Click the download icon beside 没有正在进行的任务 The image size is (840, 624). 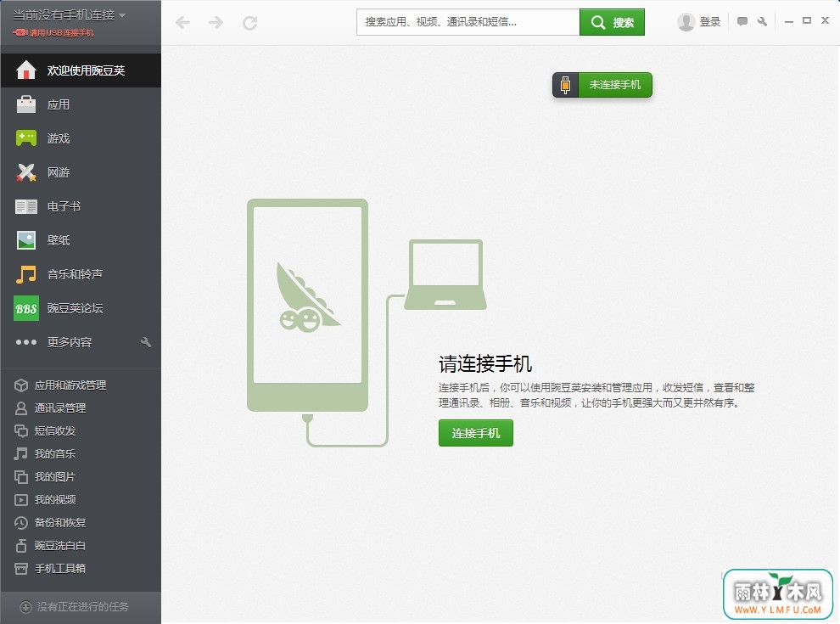[x=25, y=607]
